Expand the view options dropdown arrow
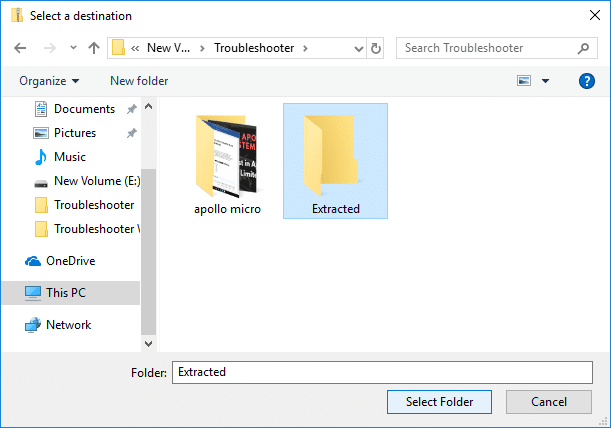Viewport: 611px width, 428px height. [545, 81]
